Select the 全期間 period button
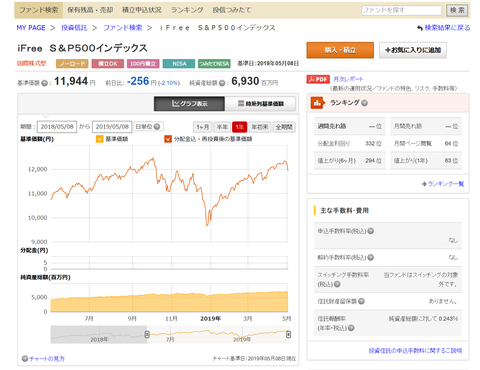The image size is (480, 370). (284, 127)
